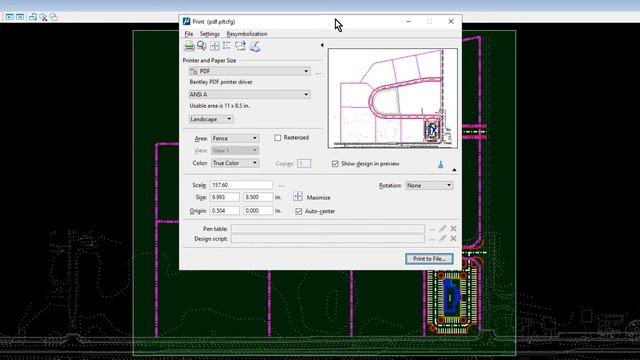The image size is (640, 360).
Task: Toggle Show design in preview checkbox
Action: click(335, 164)
